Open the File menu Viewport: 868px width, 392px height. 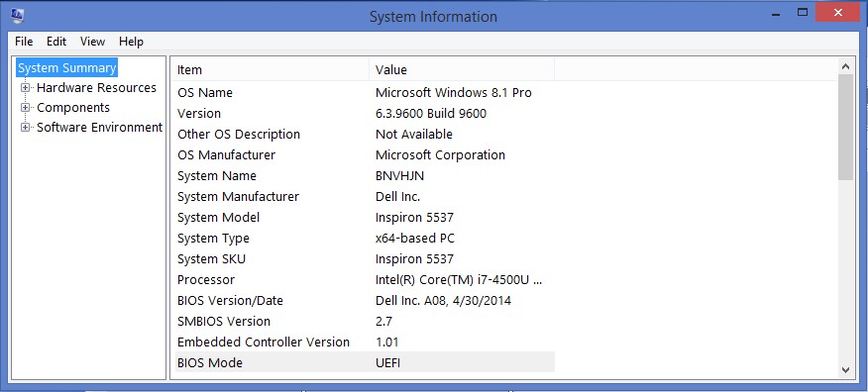click(x=24, y=42)
